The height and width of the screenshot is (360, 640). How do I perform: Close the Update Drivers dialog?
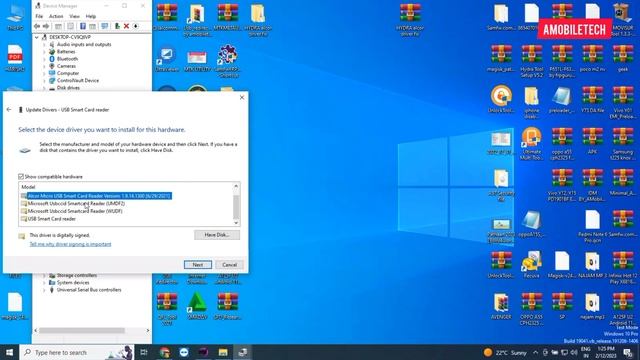click(x=242, y=98)
